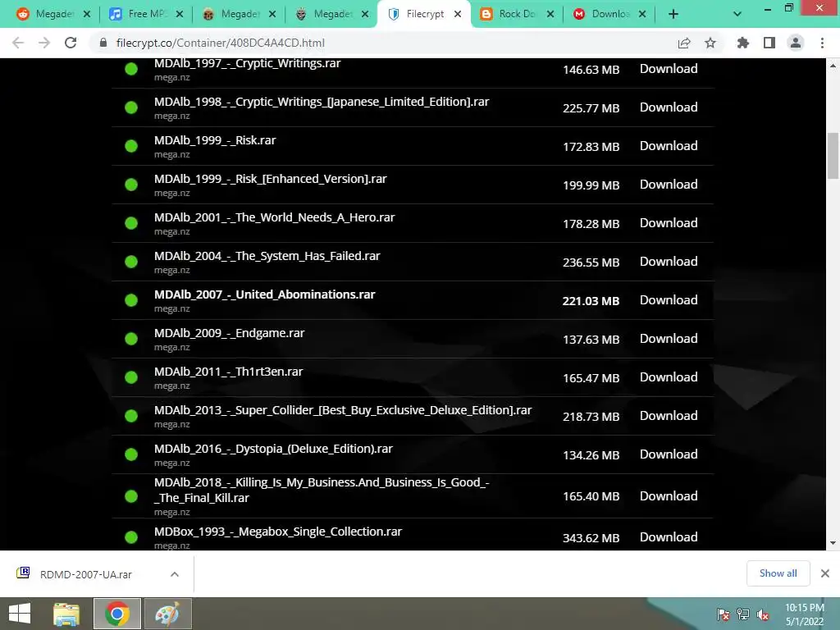Download Endgame.rar 2009
The height and width of the screenshot is (630, 840).
[669, 339]
